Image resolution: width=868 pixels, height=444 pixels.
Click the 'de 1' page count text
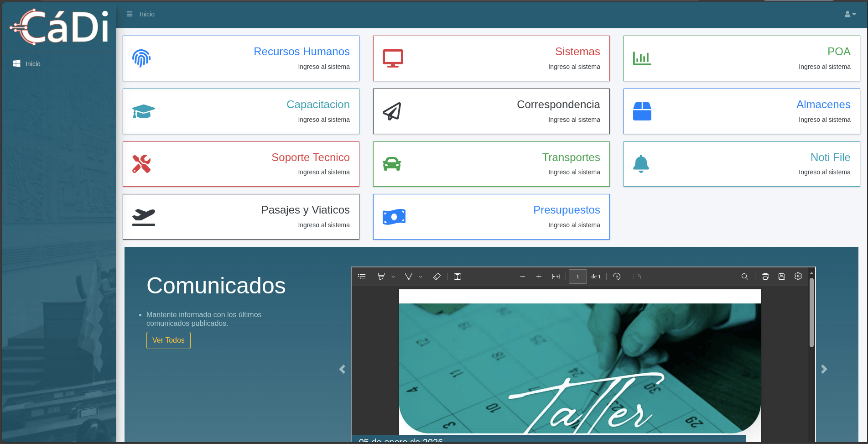coord(596,277)
